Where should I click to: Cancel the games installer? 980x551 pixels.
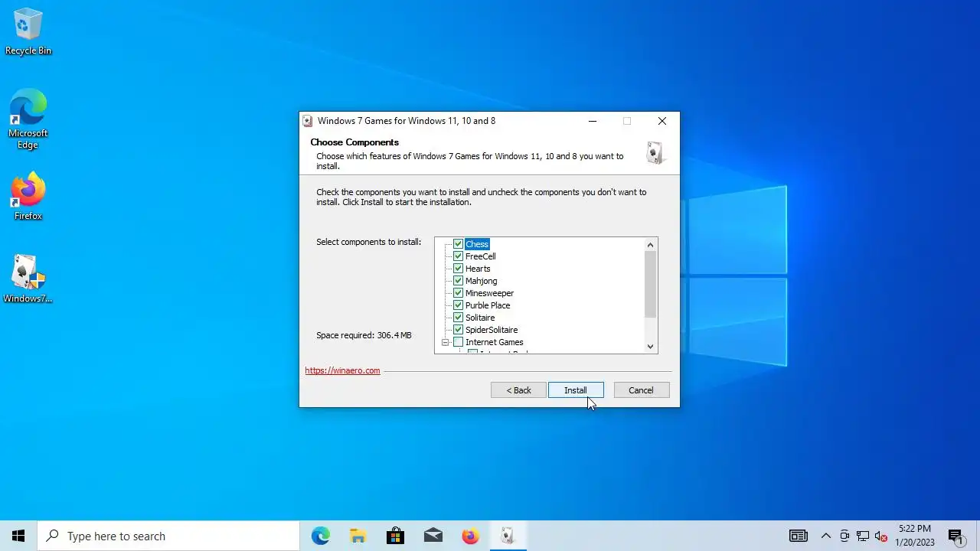642,390
